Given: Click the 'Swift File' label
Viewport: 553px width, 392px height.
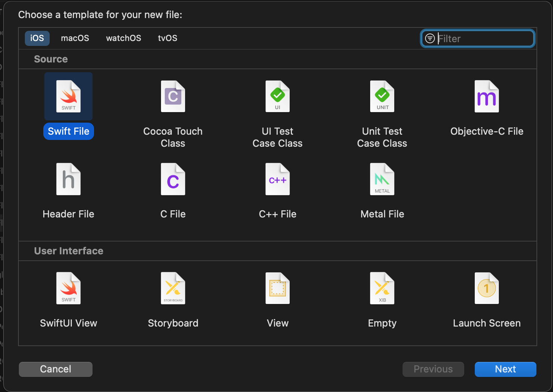Looking at the screenshot, I should pos(68,131).
